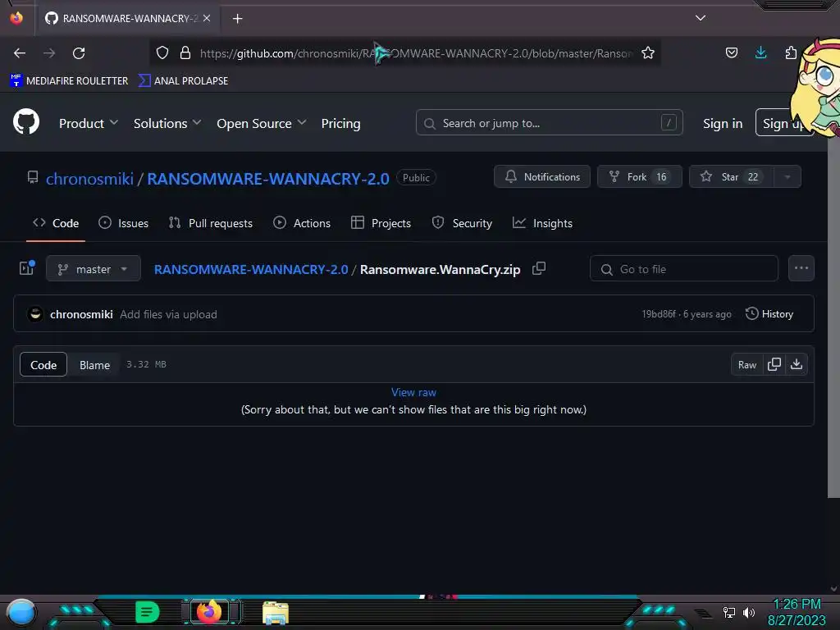Image resolution: width=840 pixels, height=630 pixels.
Task: Open the MEDIAFIRE ROULETTER bookmark
Action: [69, 80]
